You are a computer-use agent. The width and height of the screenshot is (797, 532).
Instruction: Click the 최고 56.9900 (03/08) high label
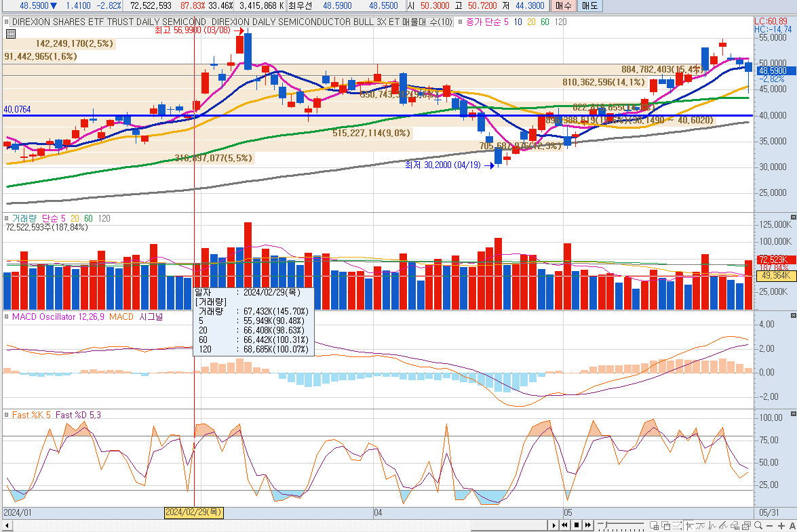pyautogui.click(x=193, y=30)
